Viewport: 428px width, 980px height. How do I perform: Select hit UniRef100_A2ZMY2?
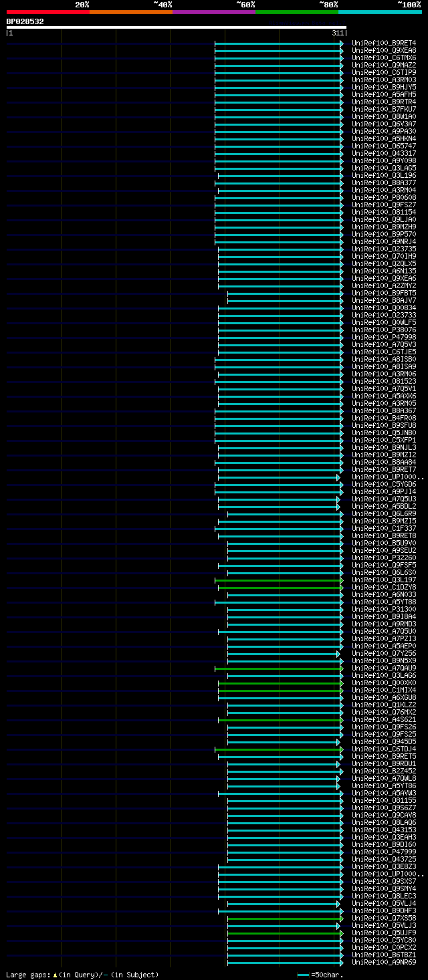click(x=384, y=286)
